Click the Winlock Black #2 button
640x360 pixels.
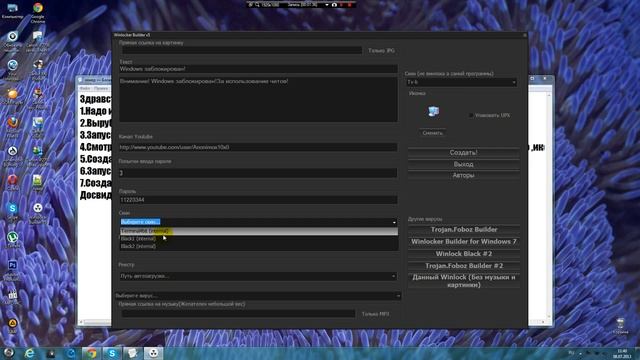[464, 254]
